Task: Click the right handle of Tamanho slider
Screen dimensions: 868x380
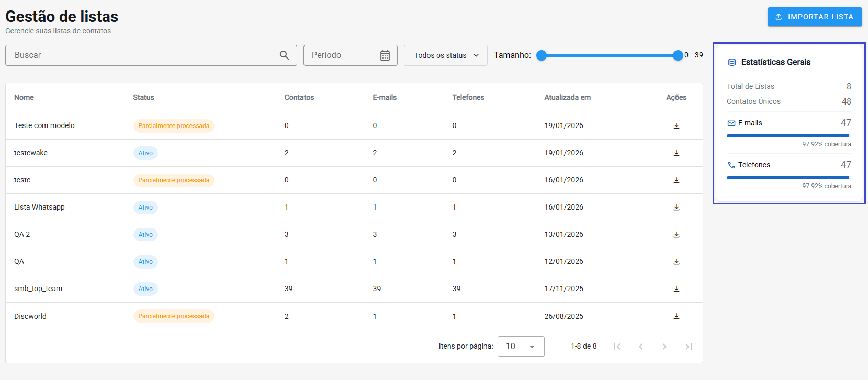Action: (678, 55)
